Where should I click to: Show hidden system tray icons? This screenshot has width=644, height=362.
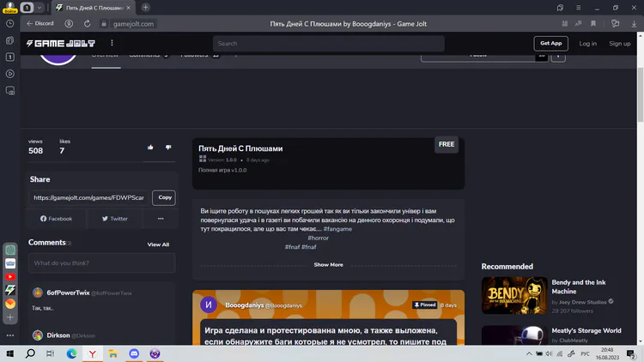[x=529, y=353]
